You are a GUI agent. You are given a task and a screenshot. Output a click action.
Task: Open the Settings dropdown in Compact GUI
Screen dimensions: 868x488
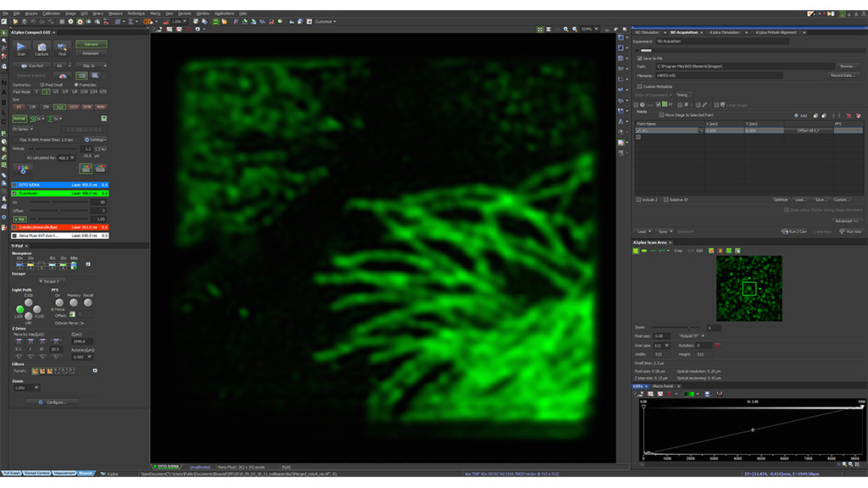pos(95,140)
